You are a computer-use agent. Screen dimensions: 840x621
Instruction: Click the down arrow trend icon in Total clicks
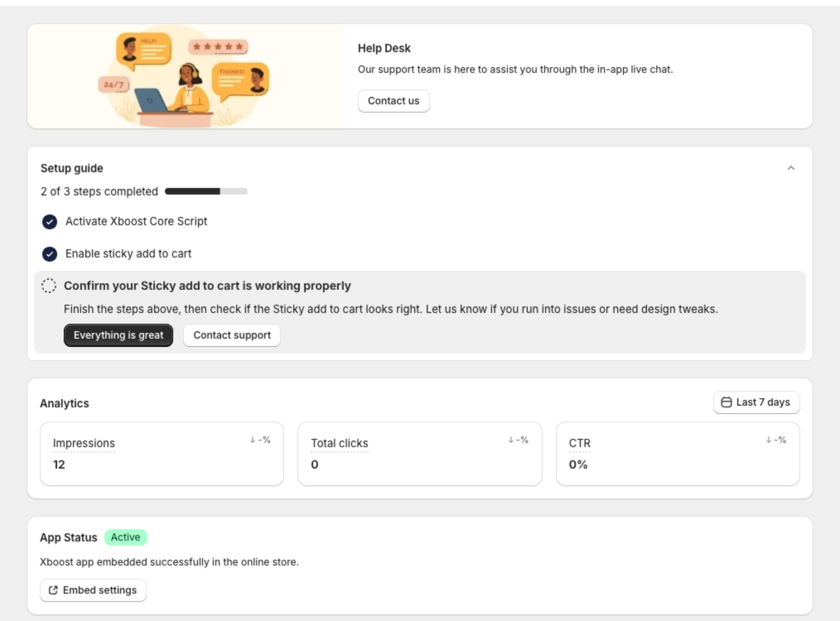(x=511, y=440)
